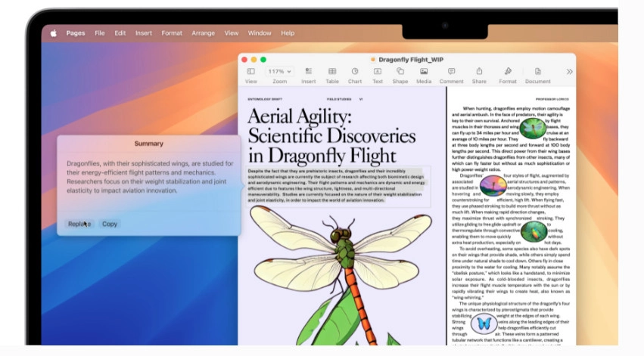
Task: Toggle the Document sidebar button
Action: click(537, 72)
